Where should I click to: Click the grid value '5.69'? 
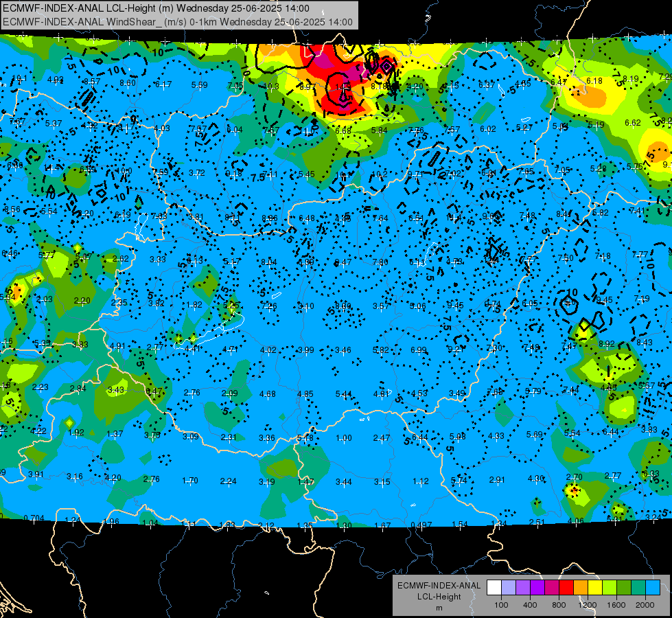pyautogui.click(x=535, y=435)
